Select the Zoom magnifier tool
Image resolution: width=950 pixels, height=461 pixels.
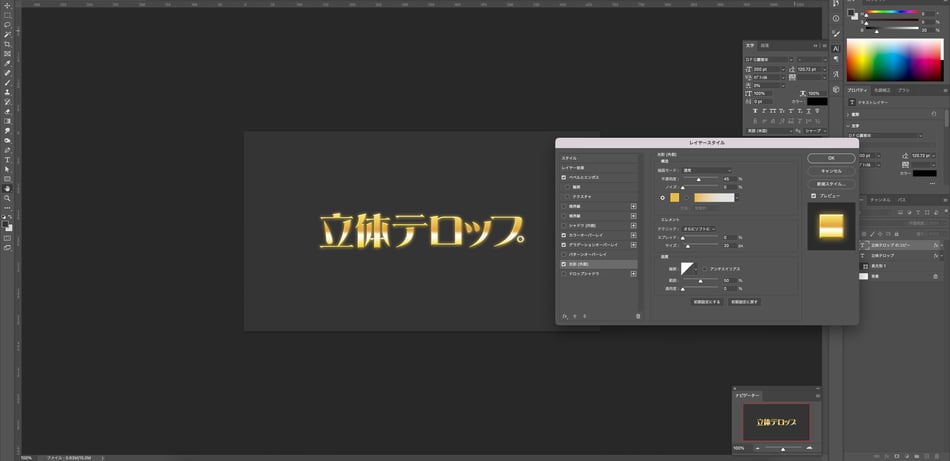[x=7, y=198]
